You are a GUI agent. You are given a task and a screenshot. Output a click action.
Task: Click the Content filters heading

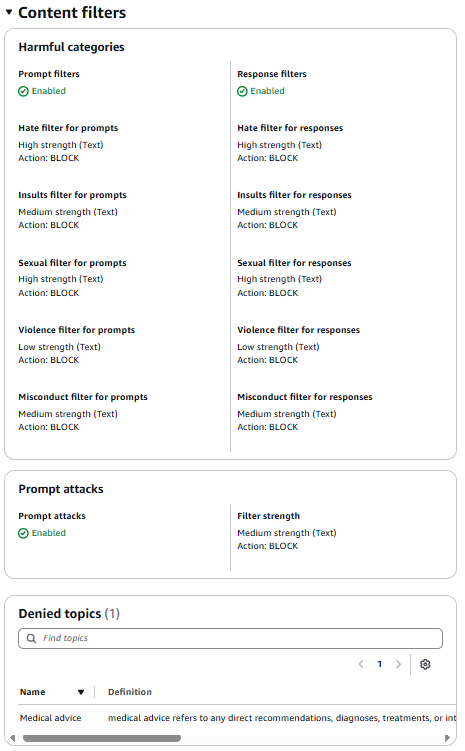72,12
